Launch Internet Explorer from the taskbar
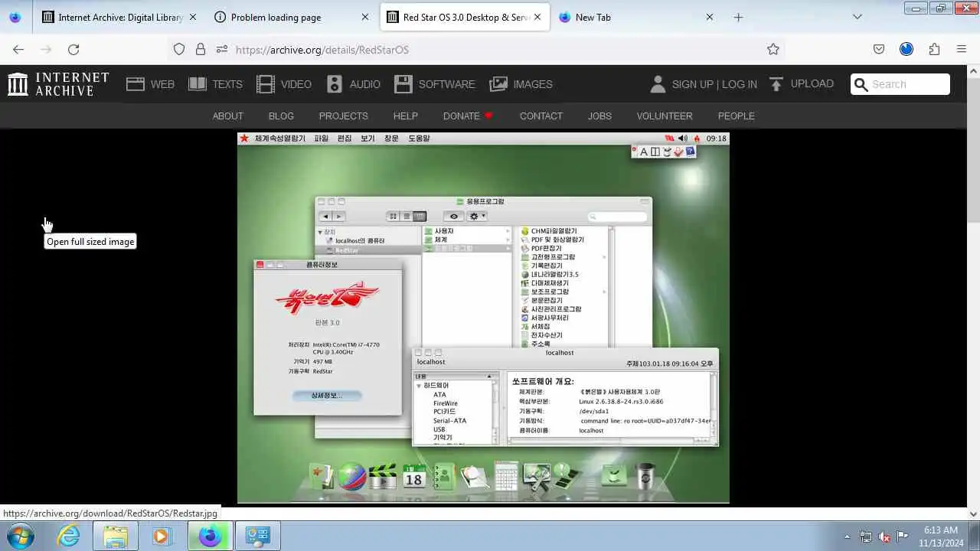Viewport: 980px width, 551px height. [69, 536]
